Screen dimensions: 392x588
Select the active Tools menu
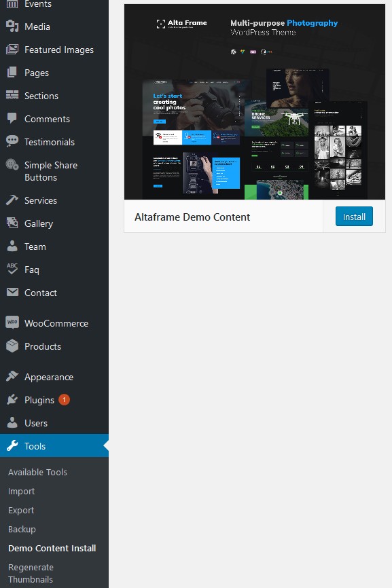[x=54, y=445]
